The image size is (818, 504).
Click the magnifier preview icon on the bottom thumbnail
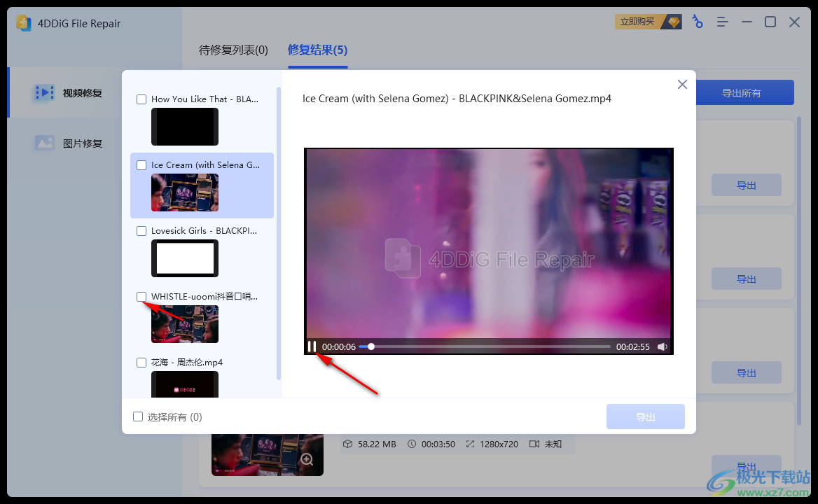pos(307,459)
